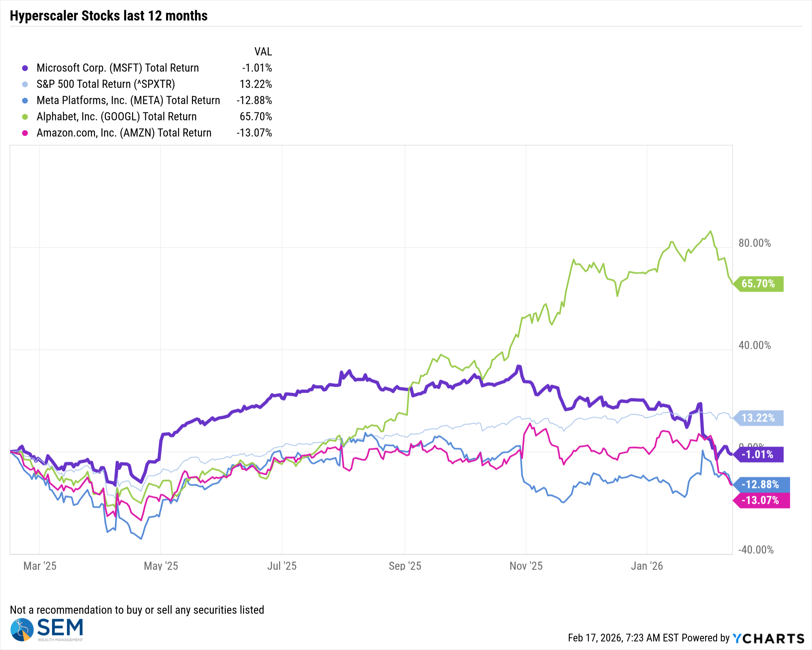The image size is (812, 650).
Task: Click the Microsoft purple legend dot
Action: (25, 68)
